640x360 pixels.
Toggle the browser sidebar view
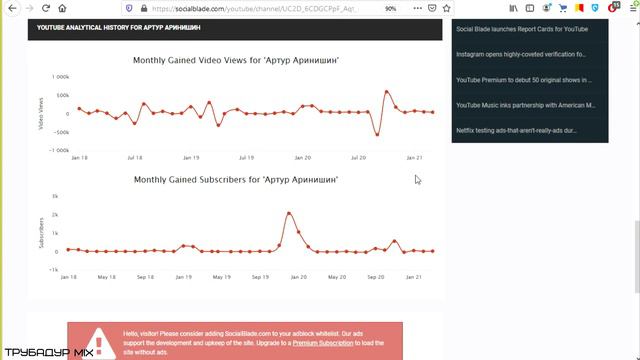click(530, 8)
